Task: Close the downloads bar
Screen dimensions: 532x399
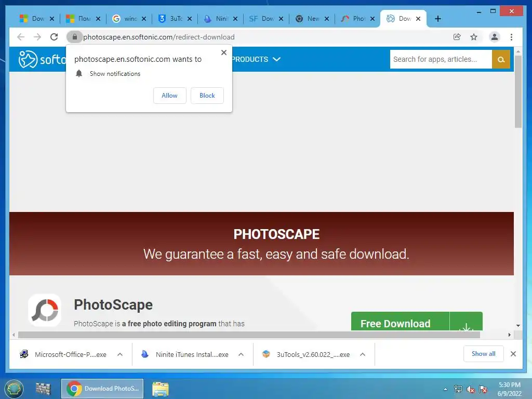Action: click(x=513, y=354)
